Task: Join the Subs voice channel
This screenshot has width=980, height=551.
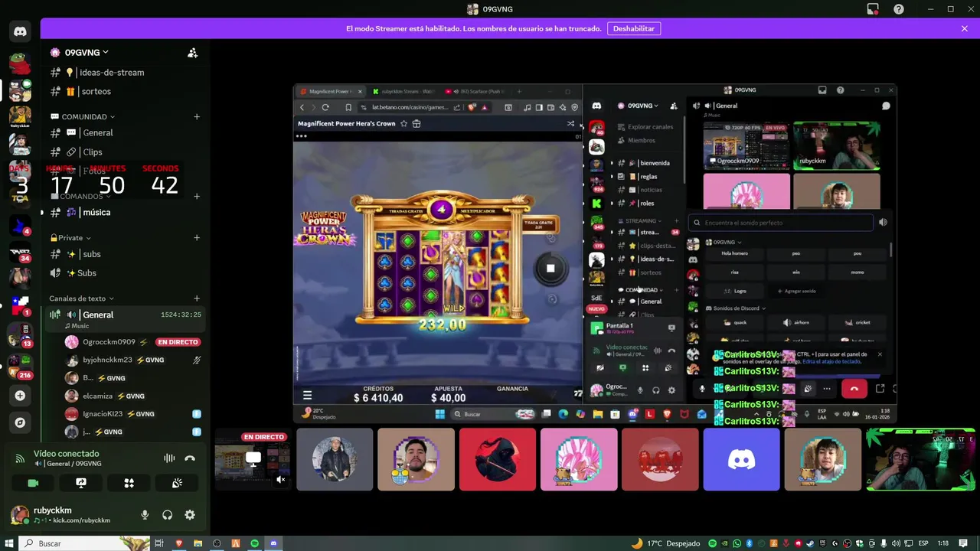Action: pos(87,272)
